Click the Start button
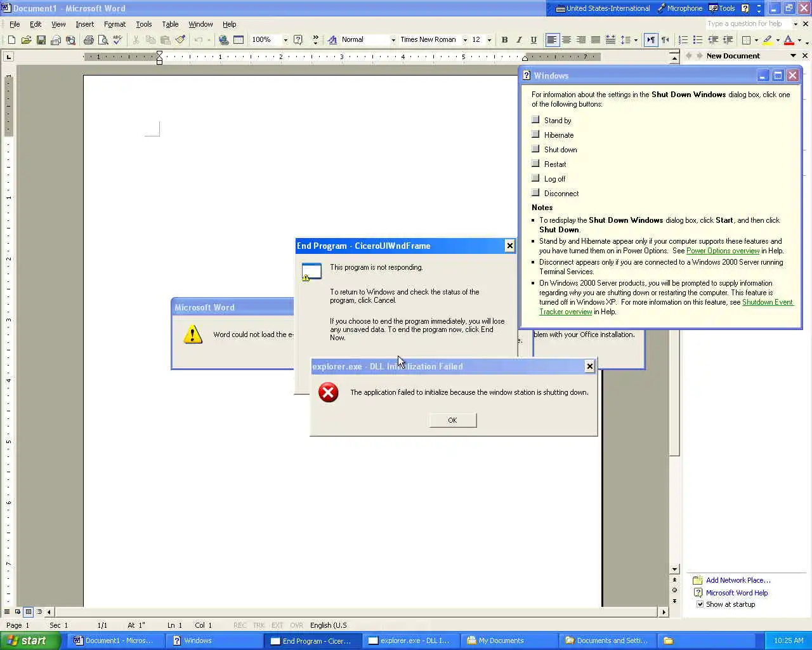This screenshot has height=650, width=812. coord(30,640)
